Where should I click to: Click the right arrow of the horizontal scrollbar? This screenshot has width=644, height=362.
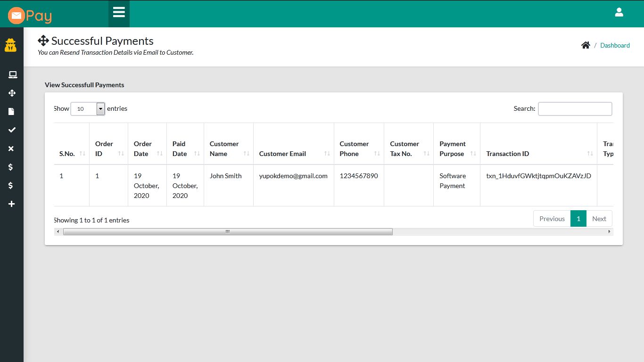click(609, 231)
